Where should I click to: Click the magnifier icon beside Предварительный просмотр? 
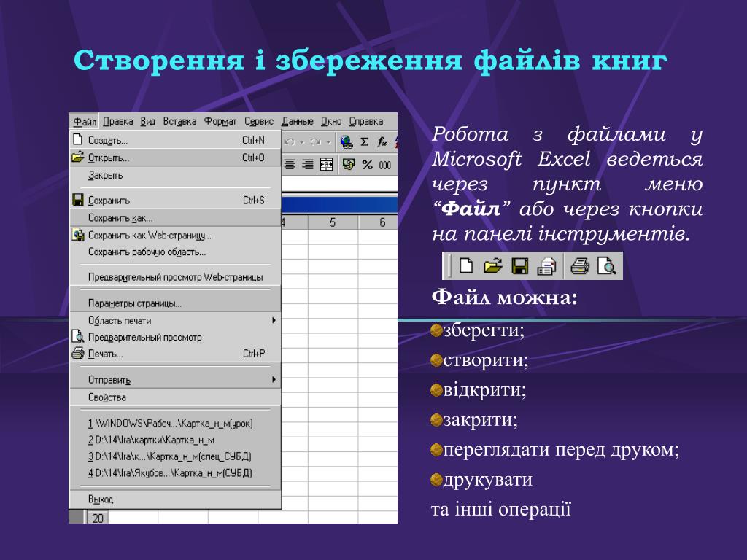[x=77, y=337]
